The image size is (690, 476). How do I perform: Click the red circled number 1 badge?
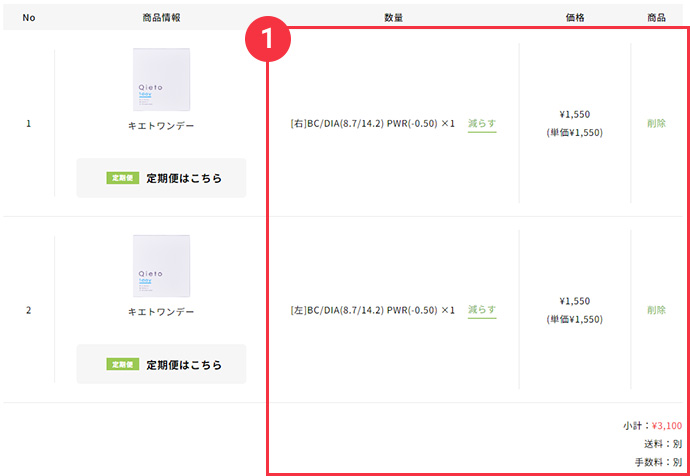267,42
